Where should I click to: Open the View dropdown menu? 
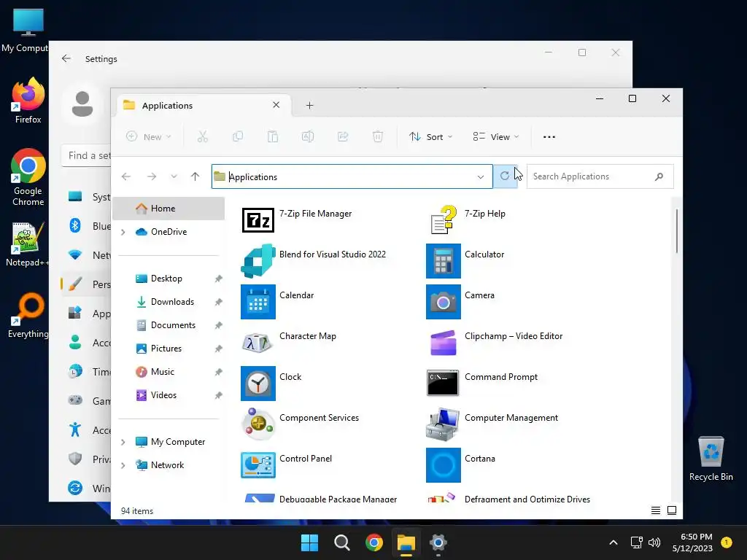pos(495,136)
